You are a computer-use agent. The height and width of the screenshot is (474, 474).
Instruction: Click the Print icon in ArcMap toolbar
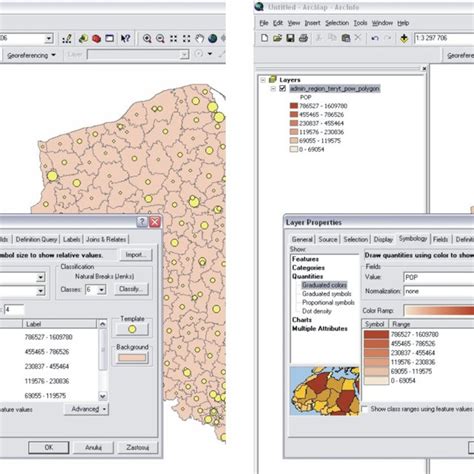(x=303, y=38)
